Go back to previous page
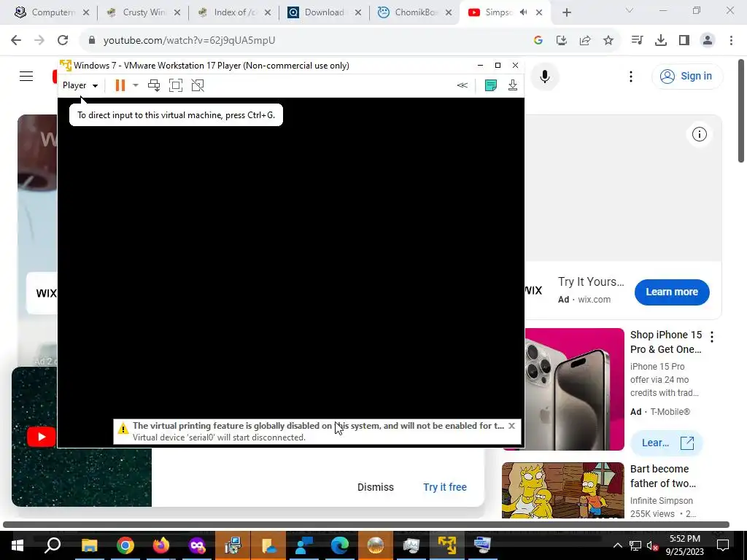Image resolution: width=747 pixels, height=560 pixels. [16, 41]
